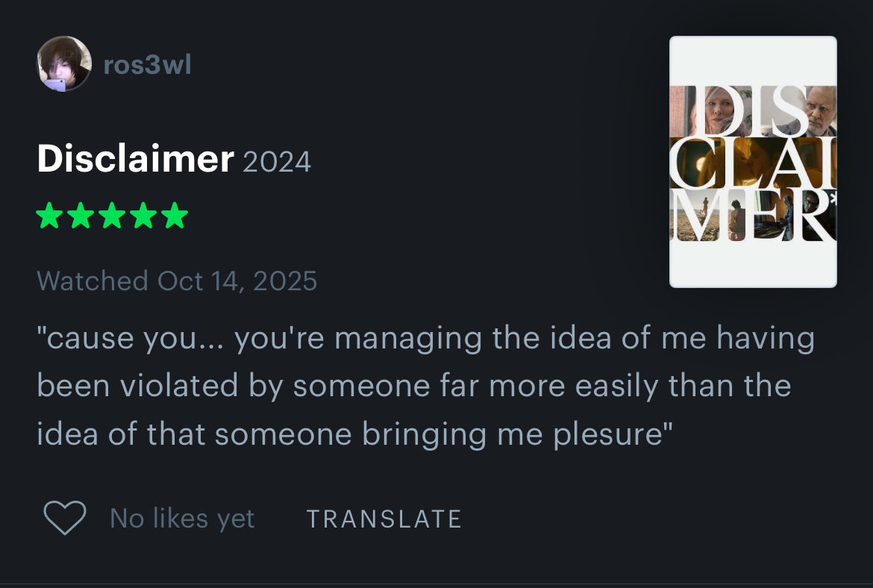This screenshot has height=588, width=873.
Task: Click the older man's face on poster
Action: (819, 110)
